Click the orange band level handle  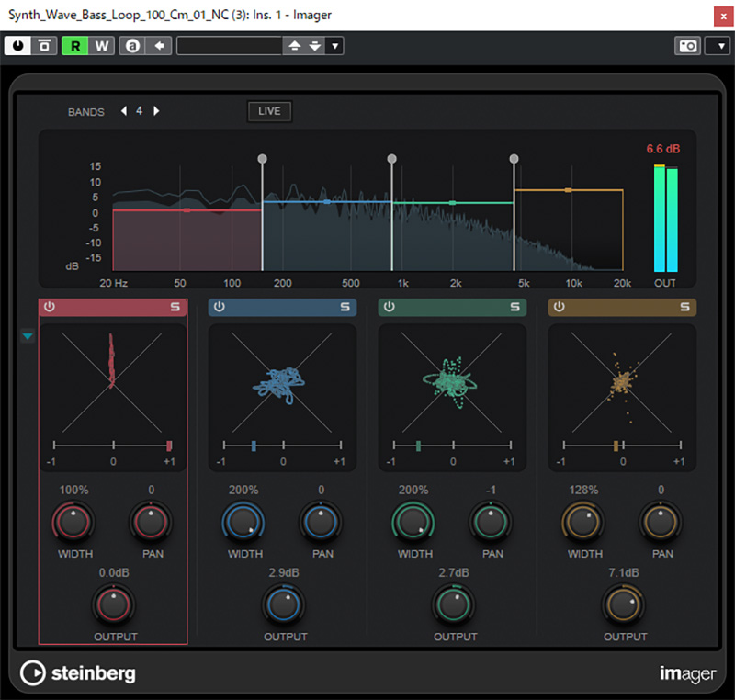[568, 190]
